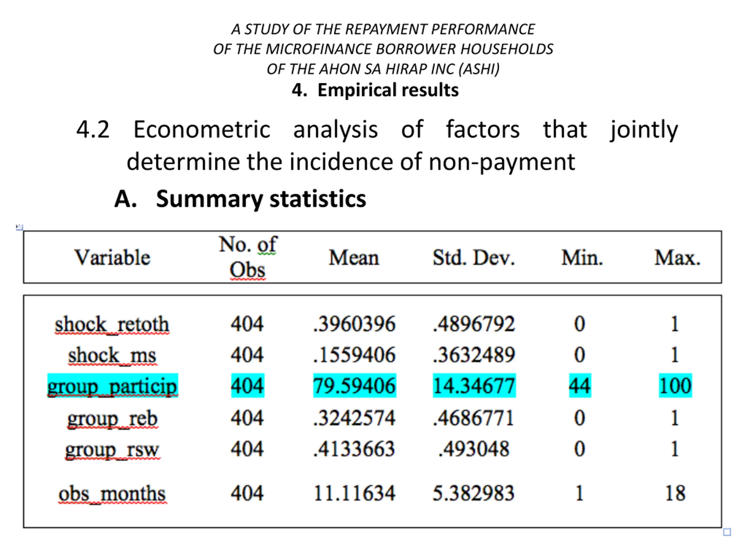
Task: Select the group_rsw variable name
Action: (112, 450)
